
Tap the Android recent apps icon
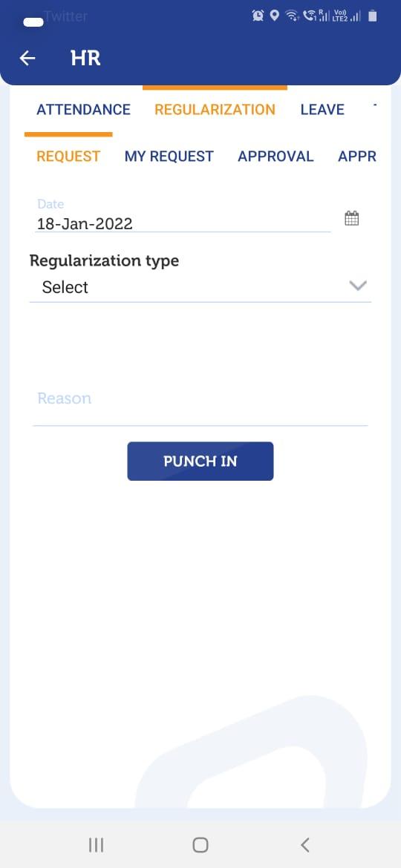97,845
